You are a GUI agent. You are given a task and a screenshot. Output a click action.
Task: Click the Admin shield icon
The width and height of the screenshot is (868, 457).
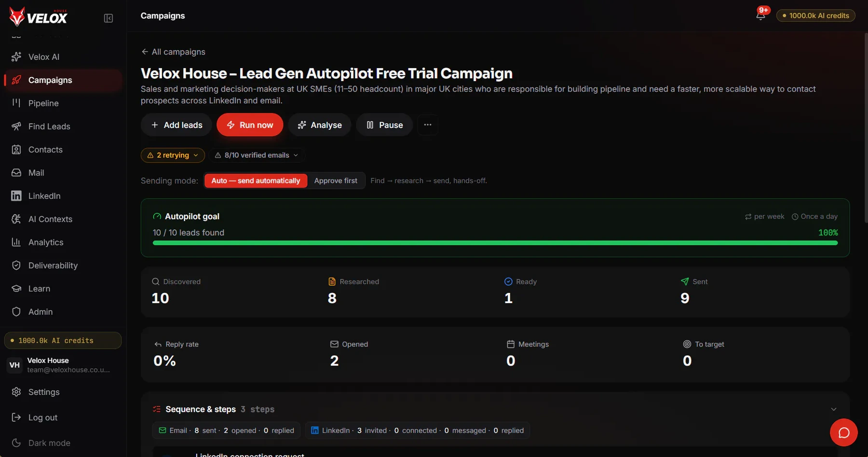[x=16, y=312]
